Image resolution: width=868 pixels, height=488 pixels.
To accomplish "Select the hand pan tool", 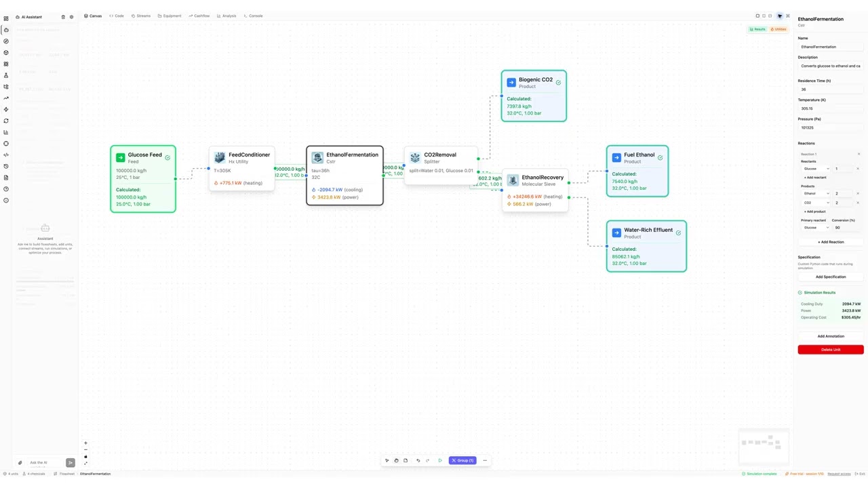I will [396, 460].
